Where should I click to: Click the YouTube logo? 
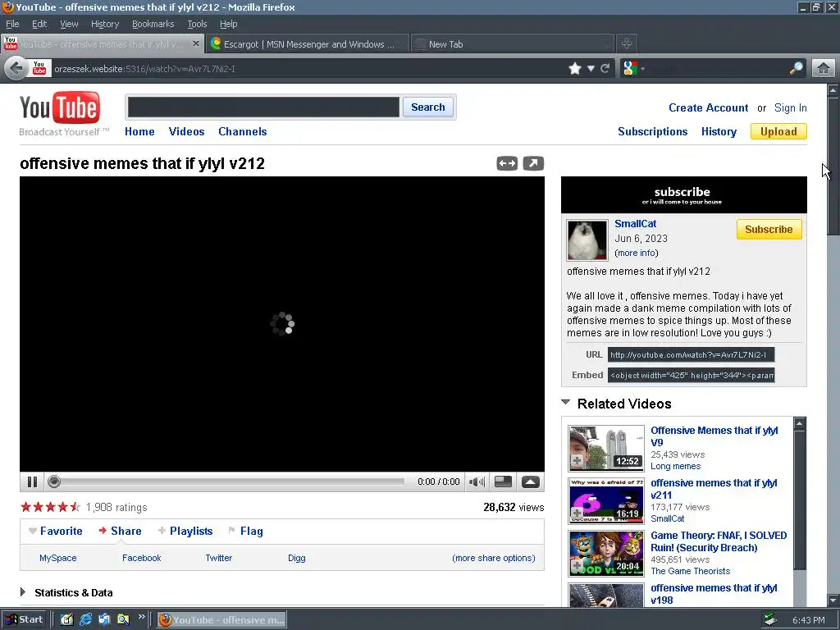[60, 107]
